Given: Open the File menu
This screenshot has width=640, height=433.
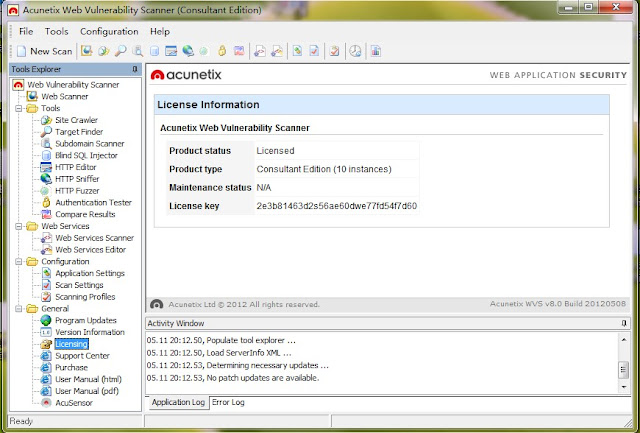Looking at the screenshot, I should coord(26,31).
